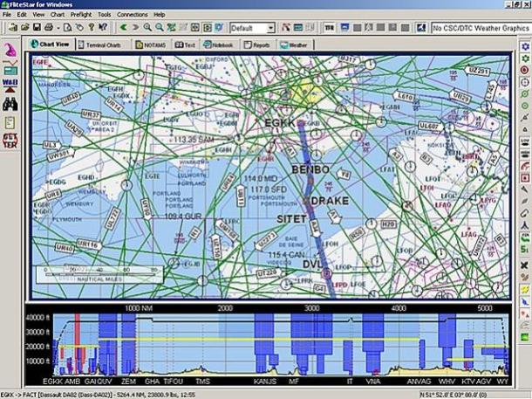Toggle the LOW airways layer button
This screenshot has width=532, height=399.
[525, 142]
